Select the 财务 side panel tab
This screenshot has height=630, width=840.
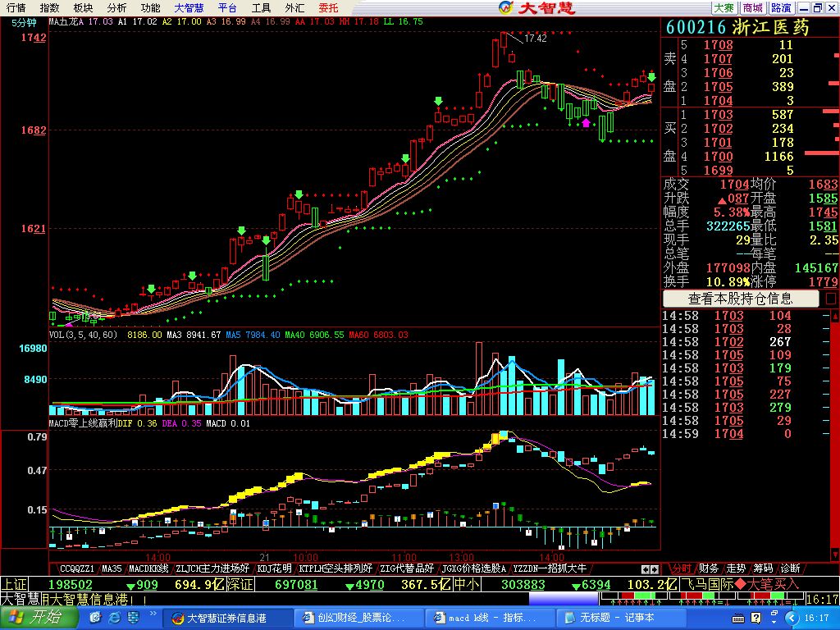point(708,568)
